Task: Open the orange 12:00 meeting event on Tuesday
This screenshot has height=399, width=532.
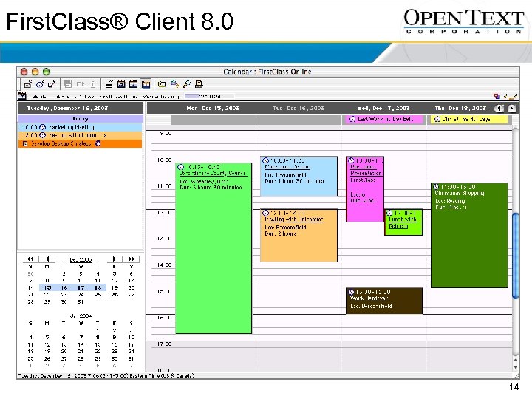Action: coord(299,235)
